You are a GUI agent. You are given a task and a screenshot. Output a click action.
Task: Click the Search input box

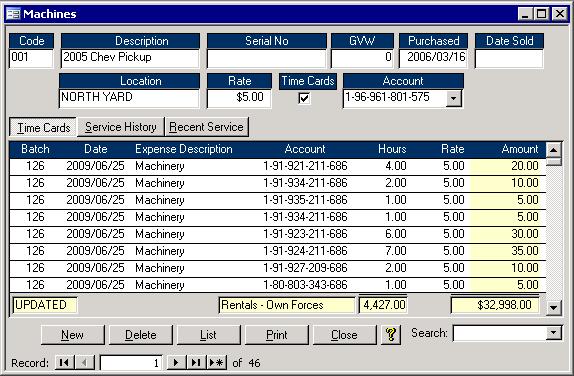(x=500, y=333)
